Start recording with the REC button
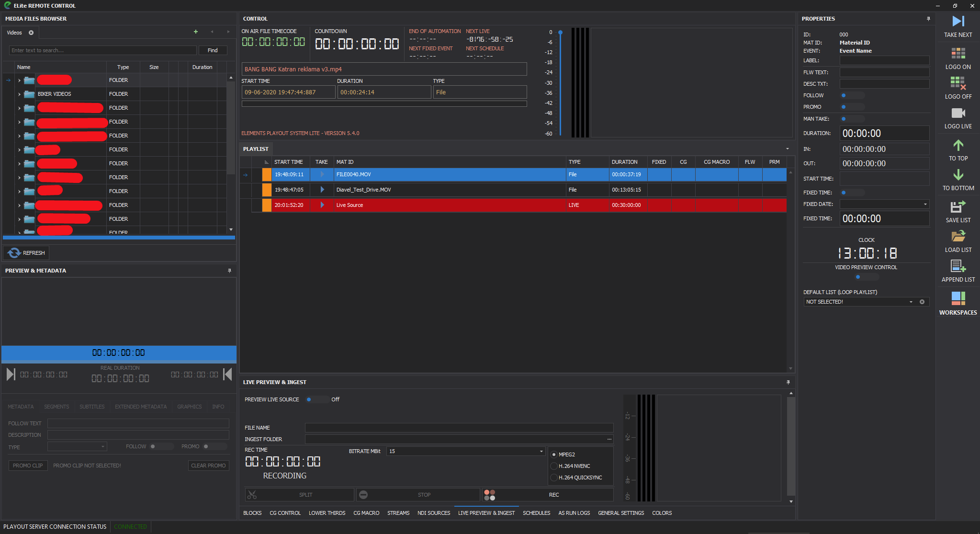Screen dimensions: 980x534 coord(548,495)
